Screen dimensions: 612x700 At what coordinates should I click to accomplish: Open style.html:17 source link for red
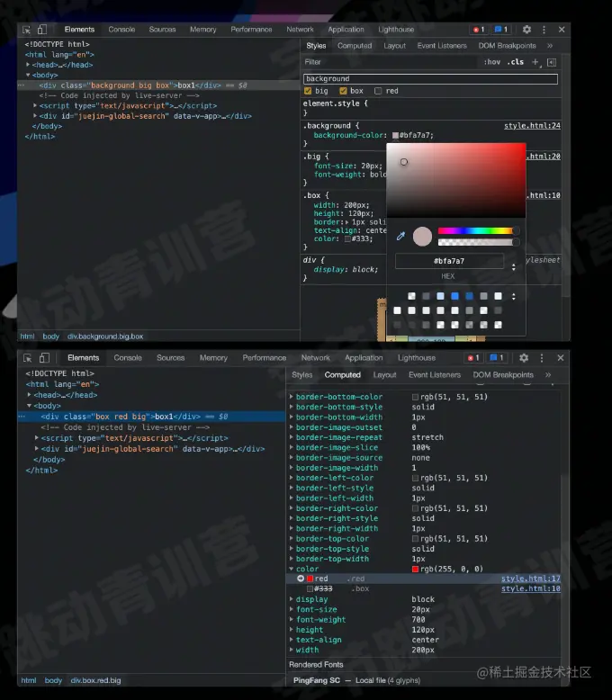pyautogui.click(x=531, y=579)
